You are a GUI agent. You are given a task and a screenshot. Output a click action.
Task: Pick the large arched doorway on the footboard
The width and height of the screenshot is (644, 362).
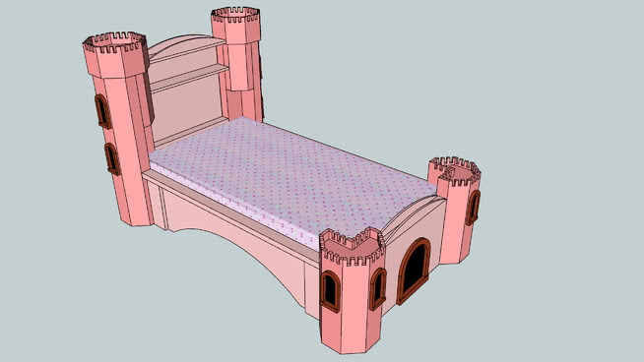[414, 271]
